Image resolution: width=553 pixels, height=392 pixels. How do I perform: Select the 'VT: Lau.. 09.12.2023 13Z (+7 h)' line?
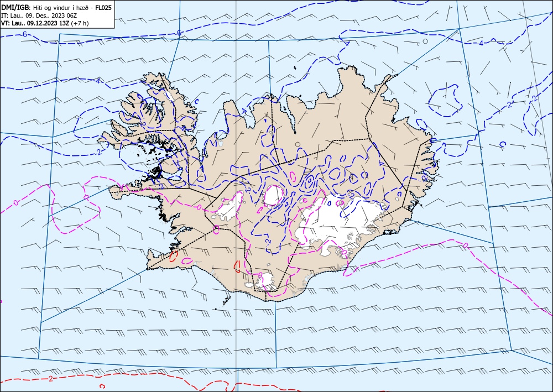coord(45,23)
